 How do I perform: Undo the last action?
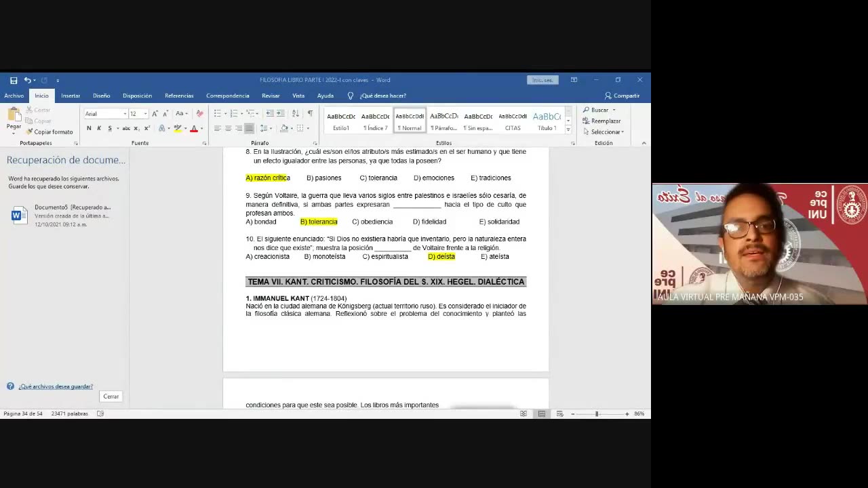(27, 80)
